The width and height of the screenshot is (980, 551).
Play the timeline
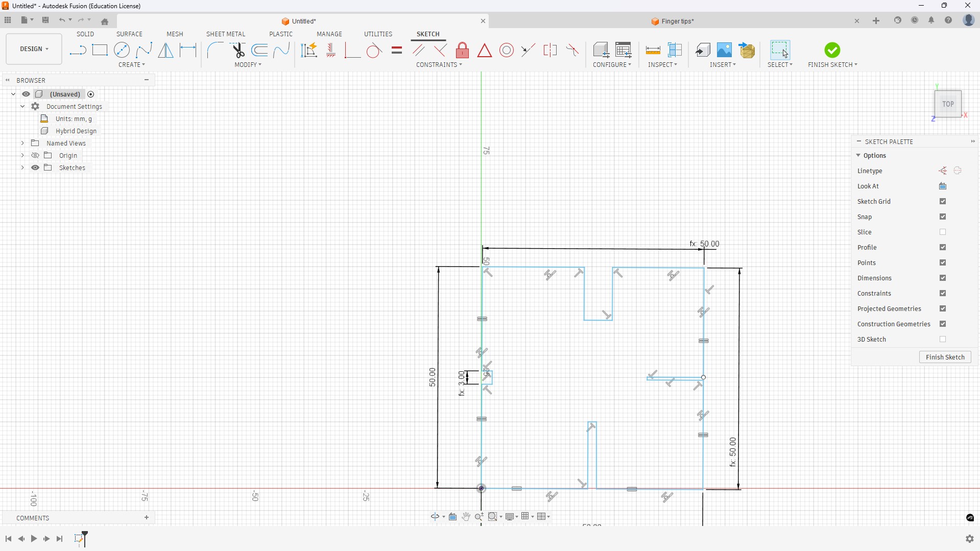point(34,539)
